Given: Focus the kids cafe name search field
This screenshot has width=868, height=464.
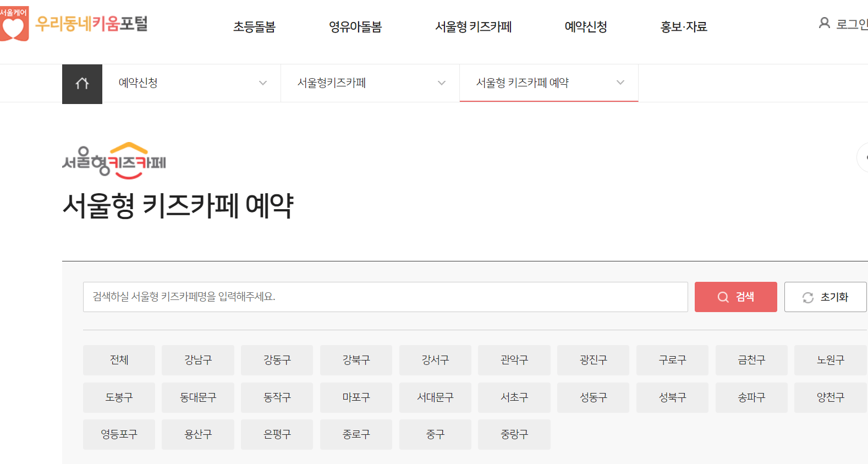Looking at the screenshot, I should (x=386, y=297).
